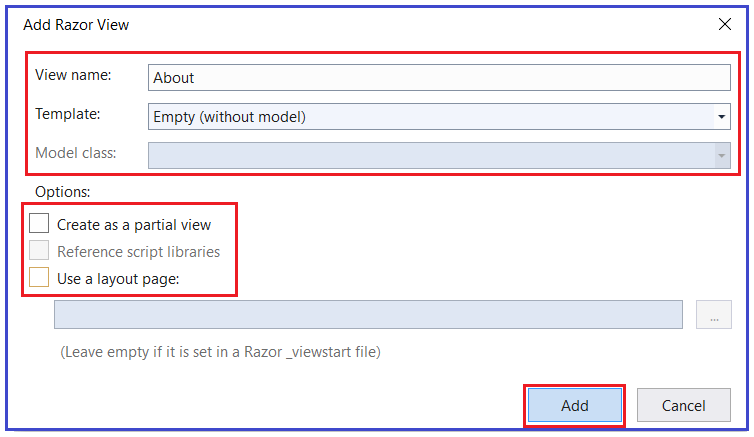
Task: Click inside the Model class combo box
Action: 439,156
